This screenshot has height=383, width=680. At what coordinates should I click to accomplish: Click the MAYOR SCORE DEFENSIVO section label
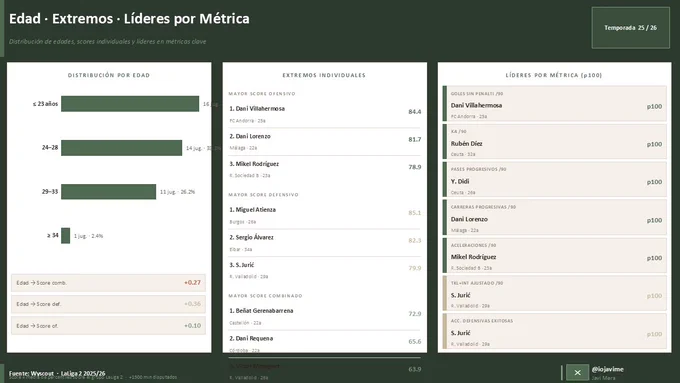tap(264, 195)
